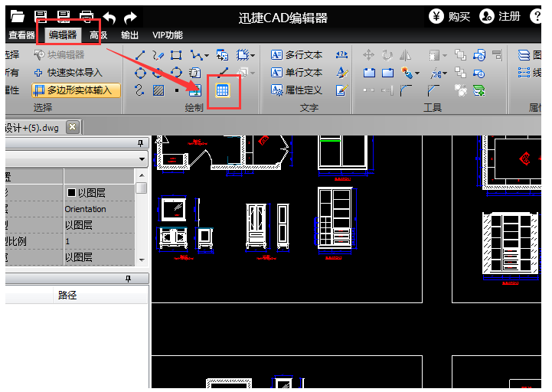The height and width of the screenshot is (392, 552).
Task: Expand the dashed boundary tool dropdown arrow
Action: [x=253, y=56]
